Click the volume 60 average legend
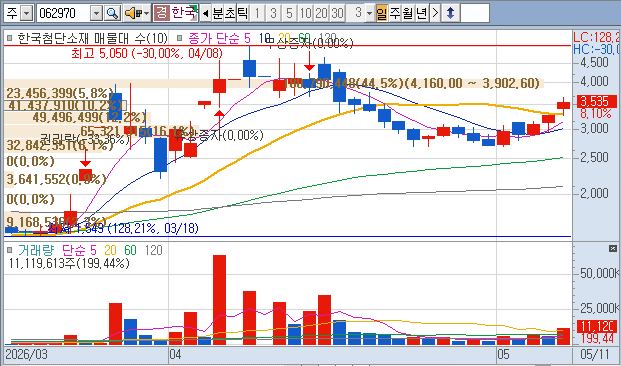621x366 pixels. (131, 250)
